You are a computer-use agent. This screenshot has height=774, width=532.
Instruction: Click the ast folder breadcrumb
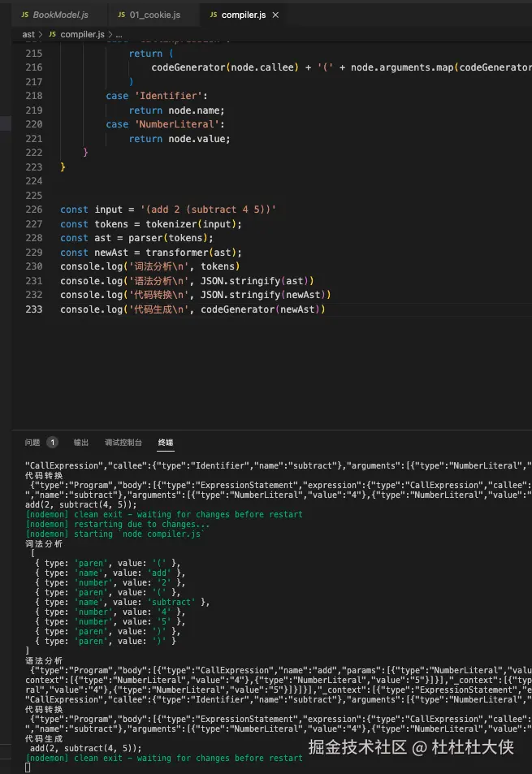click(28, 34)
